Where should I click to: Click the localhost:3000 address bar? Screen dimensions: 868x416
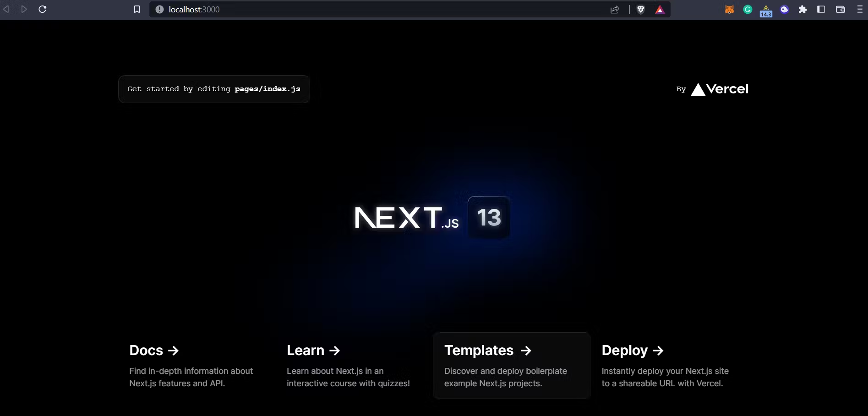[x=366, y=10]
